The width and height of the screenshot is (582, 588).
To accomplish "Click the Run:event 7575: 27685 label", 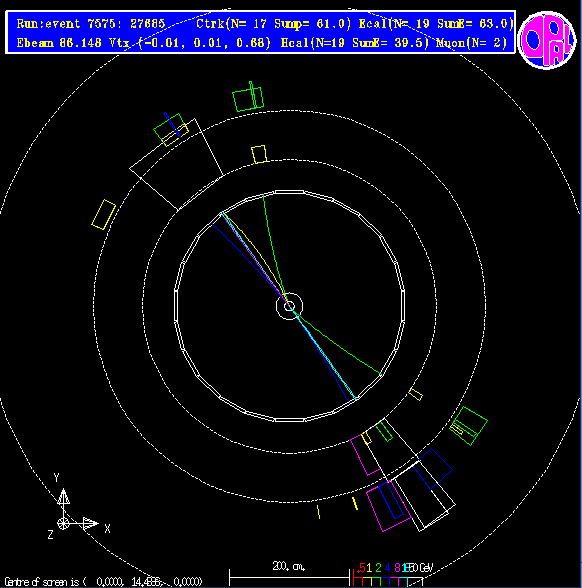I will coord(91,24).
